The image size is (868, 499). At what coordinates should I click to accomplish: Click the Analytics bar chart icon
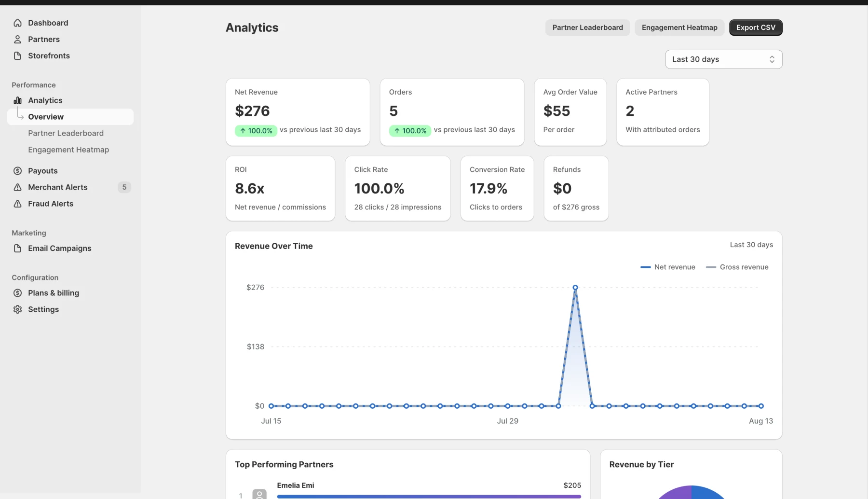[x=18, y=100]
